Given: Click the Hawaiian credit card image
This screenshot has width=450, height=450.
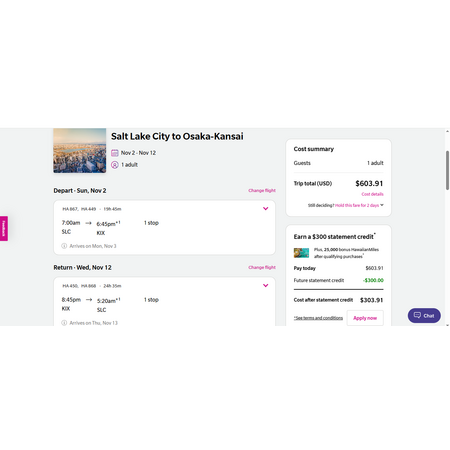Looking at the screenshot, I should (301, 253).
